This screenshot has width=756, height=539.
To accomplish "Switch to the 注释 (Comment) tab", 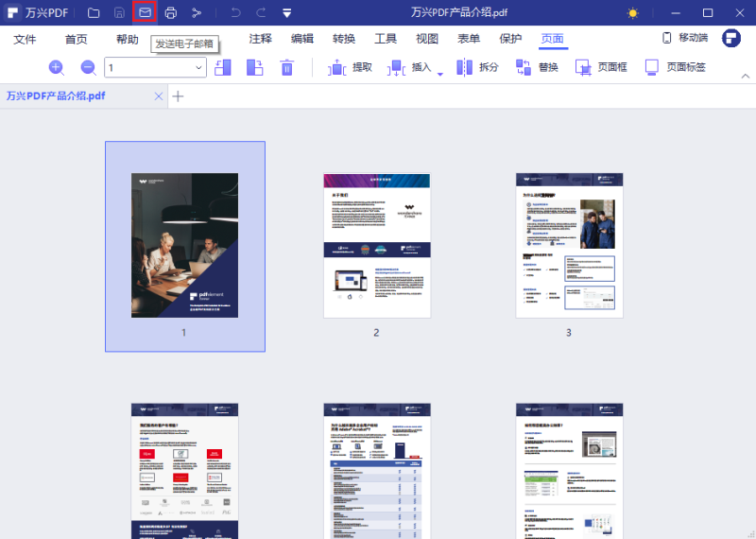I will click(x=260, y=39).
